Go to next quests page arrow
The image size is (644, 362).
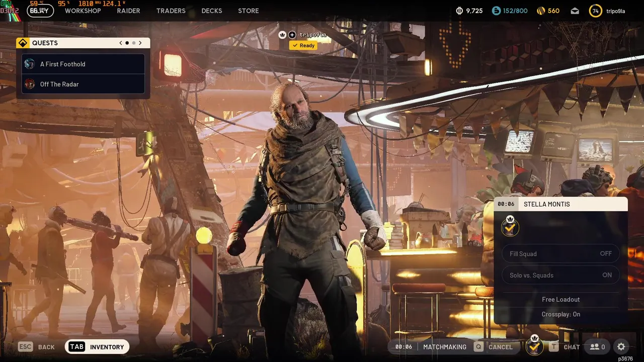[140, 43]
